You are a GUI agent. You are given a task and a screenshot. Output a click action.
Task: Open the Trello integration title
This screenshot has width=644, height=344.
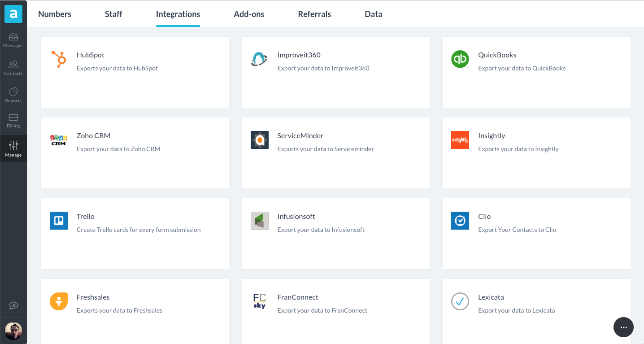click(86, 216)
